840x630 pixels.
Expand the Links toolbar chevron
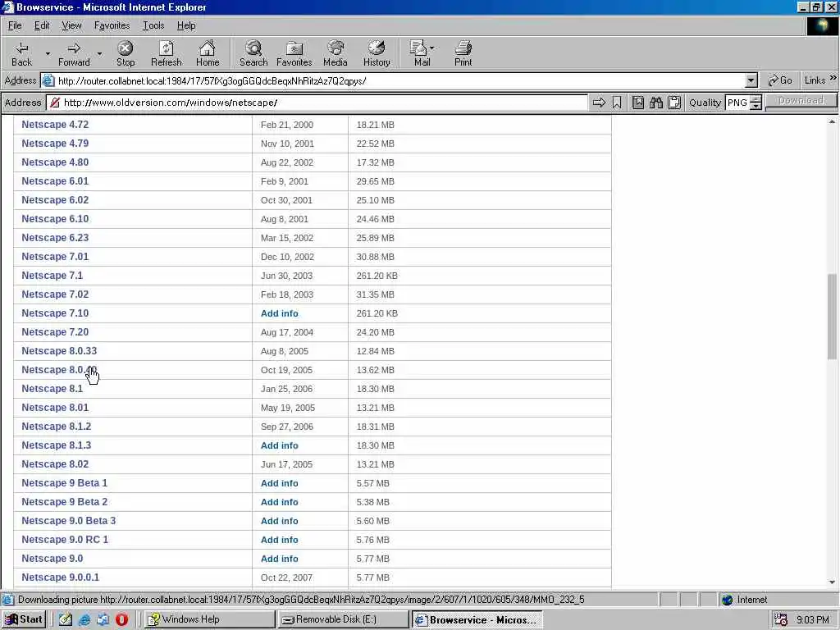point(833,78)
